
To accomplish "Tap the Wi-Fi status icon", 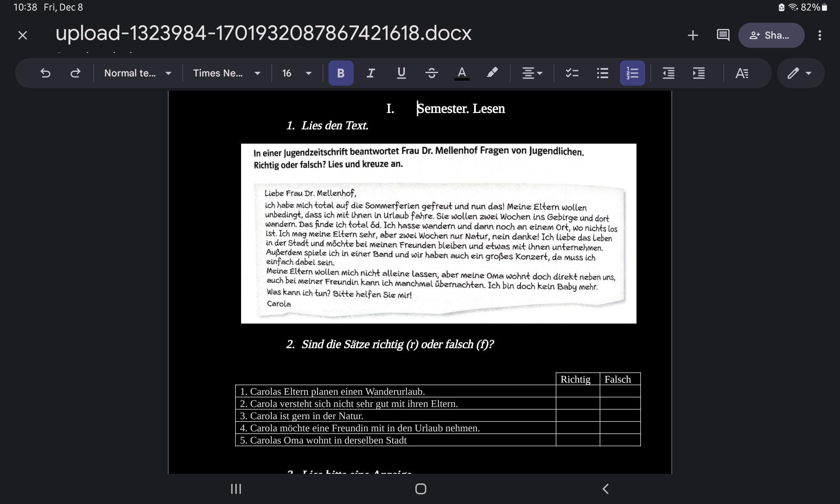I will [x=793, y=7].
